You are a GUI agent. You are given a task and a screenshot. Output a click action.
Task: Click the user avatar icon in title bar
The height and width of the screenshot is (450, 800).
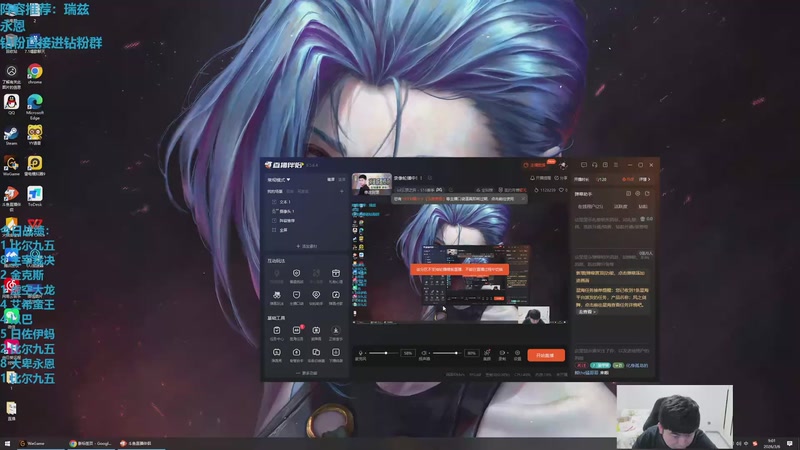[563, 165]
